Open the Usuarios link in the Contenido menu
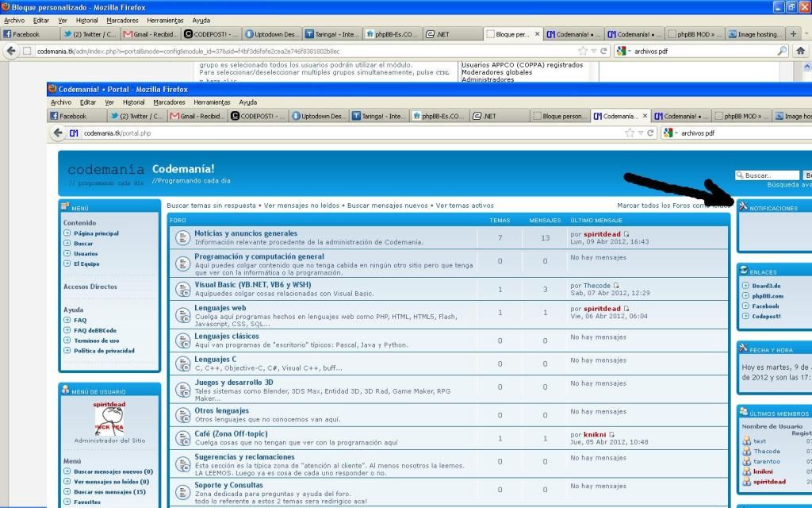 click(86, 253)
